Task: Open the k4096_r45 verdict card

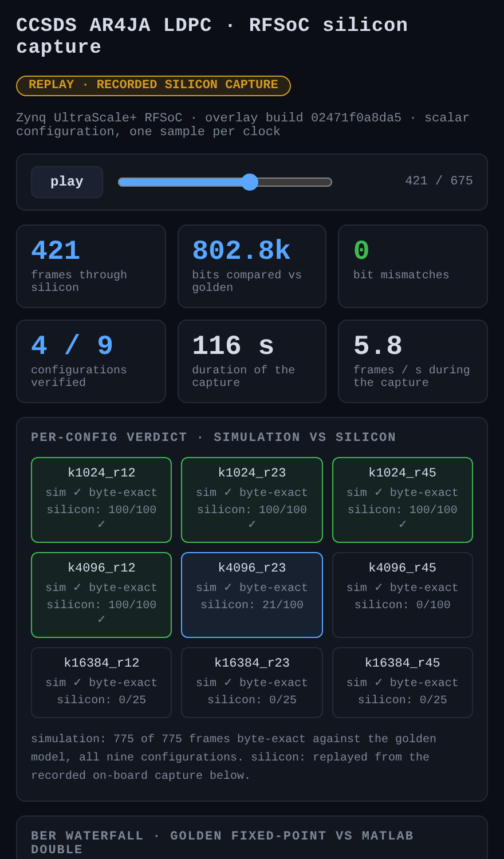Action: (403, 595)
